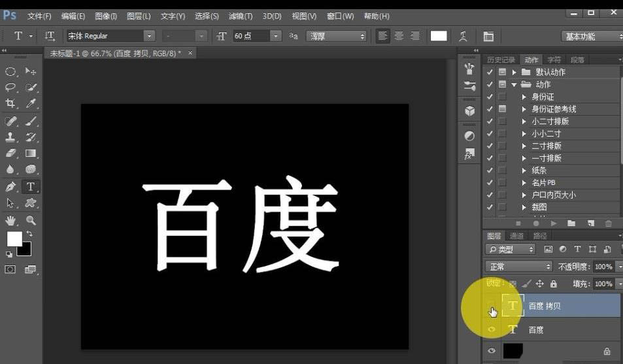Select the Eraser tool

[10, 153]
